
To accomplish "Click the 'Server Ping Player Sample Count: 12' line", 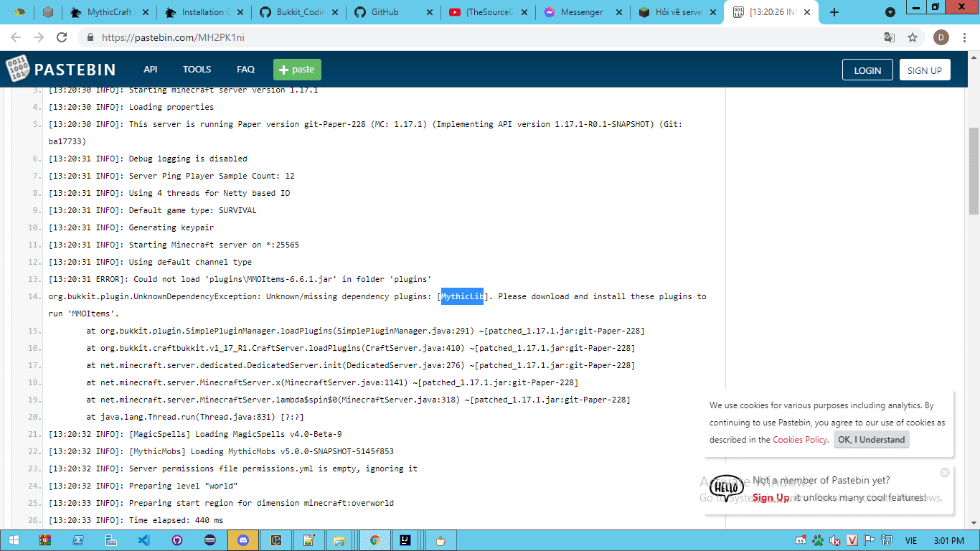I will 171,176.
